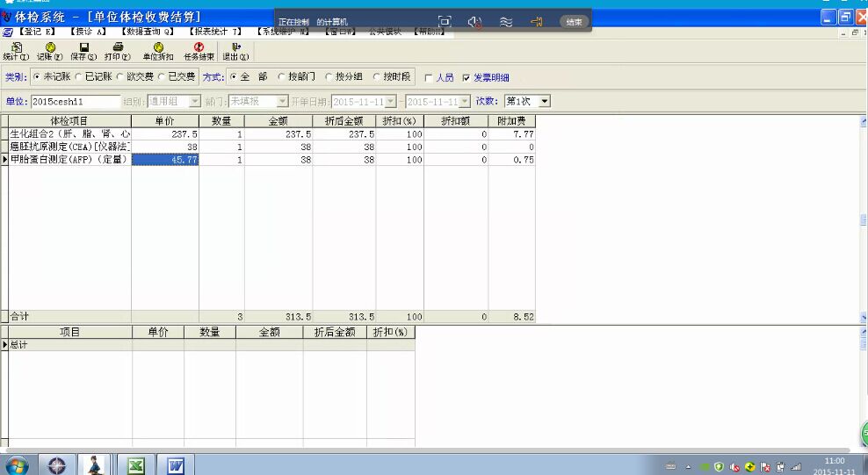Click the green shield tray icon

point(720,467)
